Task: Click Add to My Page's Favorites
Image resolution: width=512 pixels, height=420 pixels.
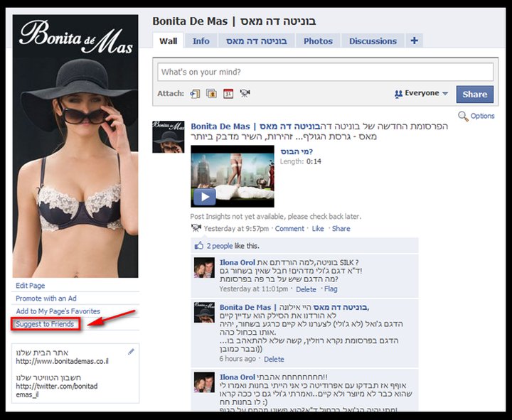Action: point(58,311)
